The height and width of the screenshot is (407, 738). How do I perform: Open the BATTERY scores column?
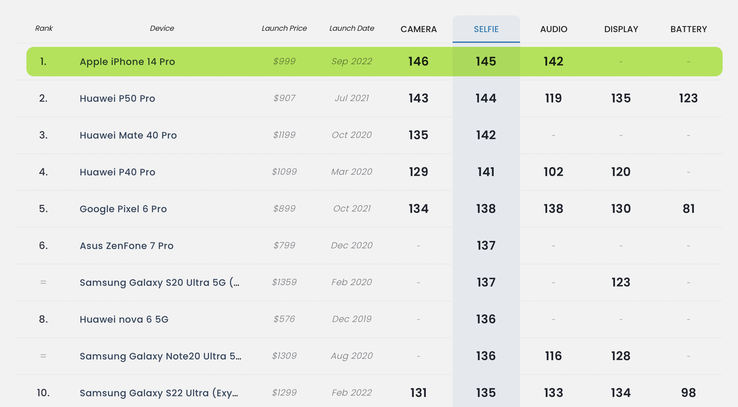coord(688,29)
